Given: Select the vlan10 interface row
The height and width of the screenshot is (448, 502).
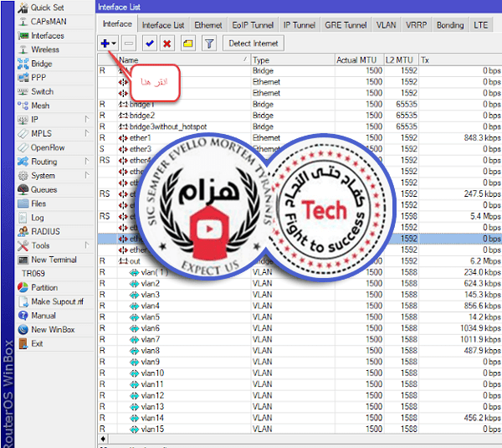Looking at the screenshot, I should [300, 373].
